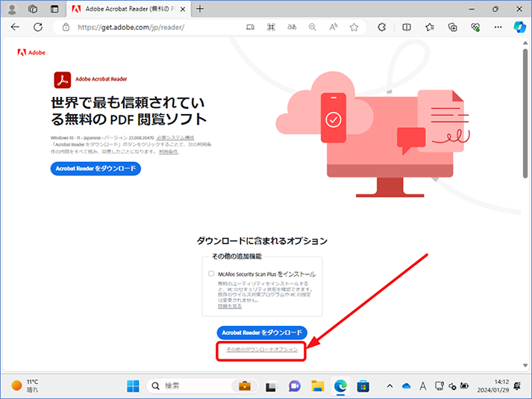Screen dimensions: 532x399
Task: Open the translate (aあ) icon
Action: tap(292, 27)
